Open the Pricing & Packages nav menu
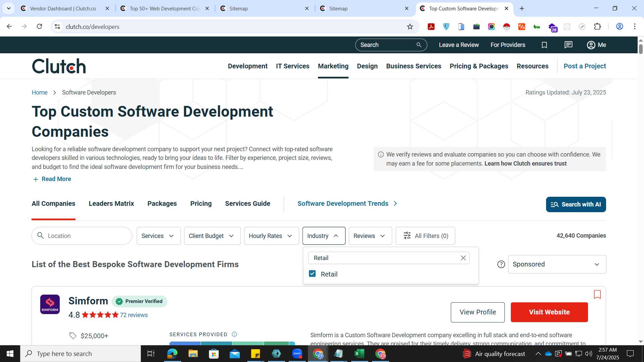 click(479, 66)
